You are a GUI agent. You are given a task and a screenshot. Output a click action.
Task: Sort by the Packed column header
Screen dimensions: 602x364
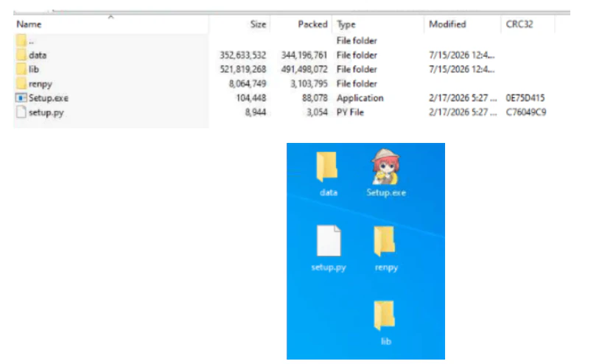(312, 24)
